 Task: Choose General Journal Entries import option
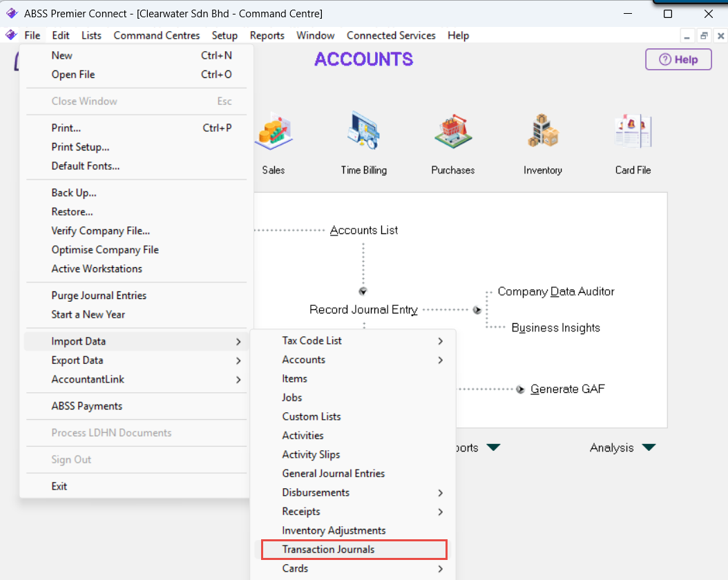pos(334,474)
